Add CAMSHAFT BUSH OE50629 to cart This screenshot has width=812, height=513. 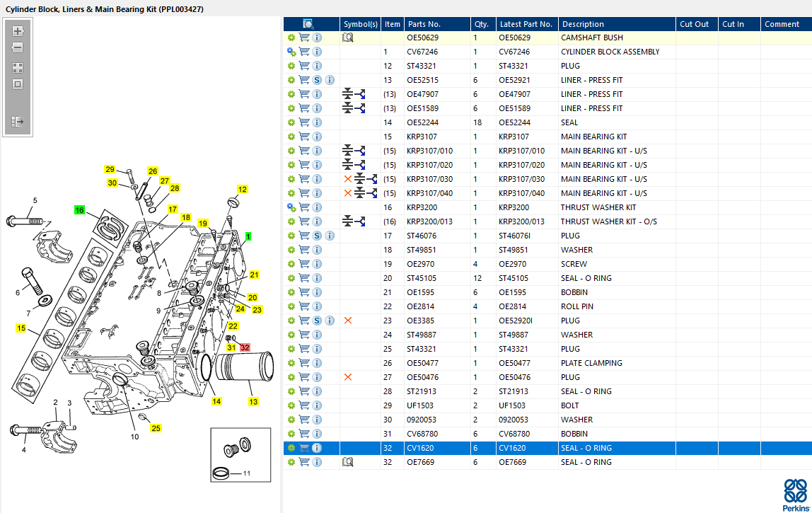[x=304, y=38]
